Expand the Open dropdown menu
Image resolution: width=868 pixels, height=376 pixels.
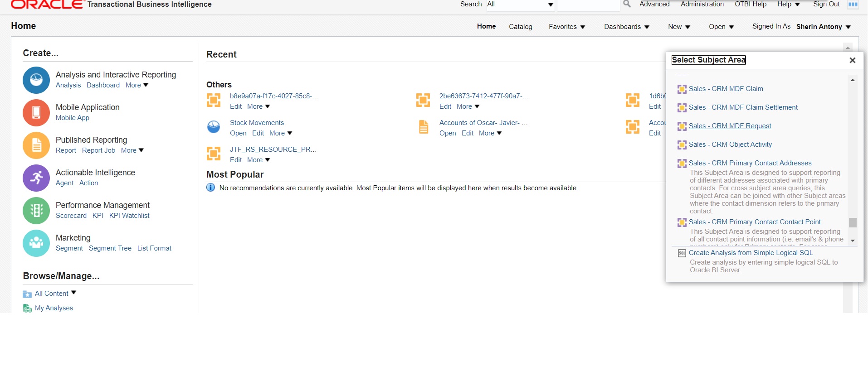coord(721,27)
